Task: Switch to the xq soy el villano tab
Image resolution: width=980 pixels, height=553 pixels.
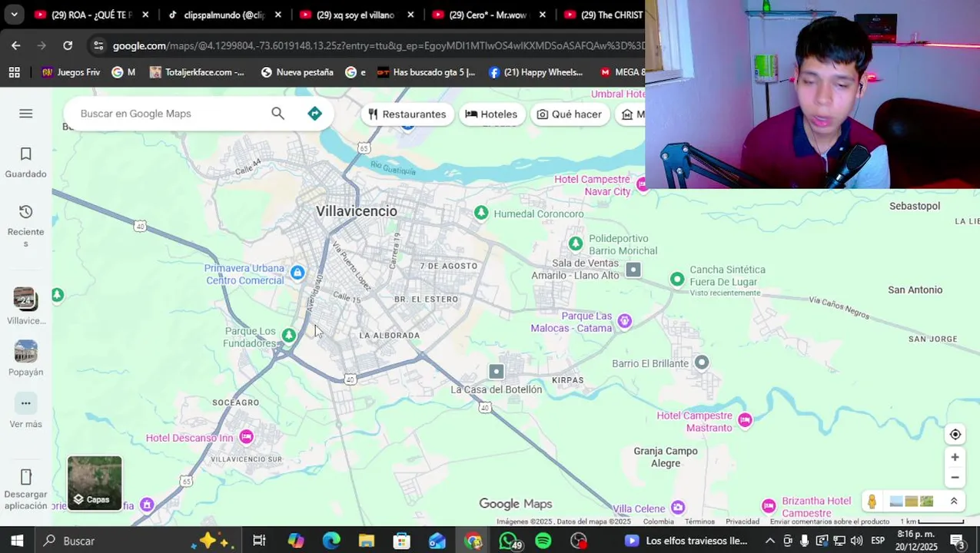Action: point(355,15)
